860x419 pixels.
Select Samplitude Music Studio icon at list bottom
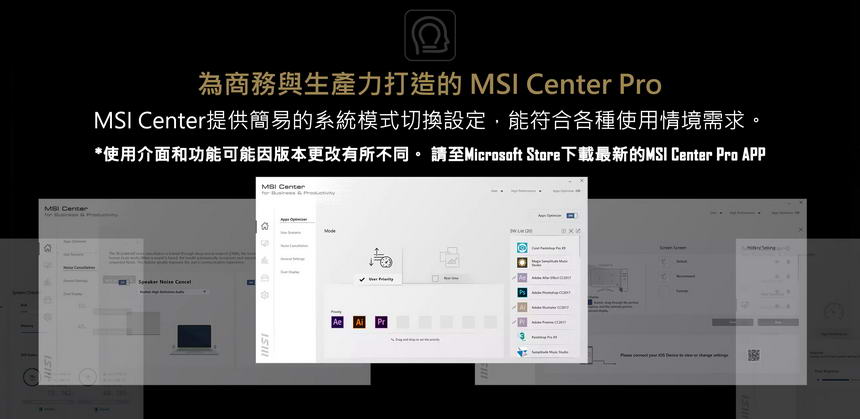pos(522,352)
